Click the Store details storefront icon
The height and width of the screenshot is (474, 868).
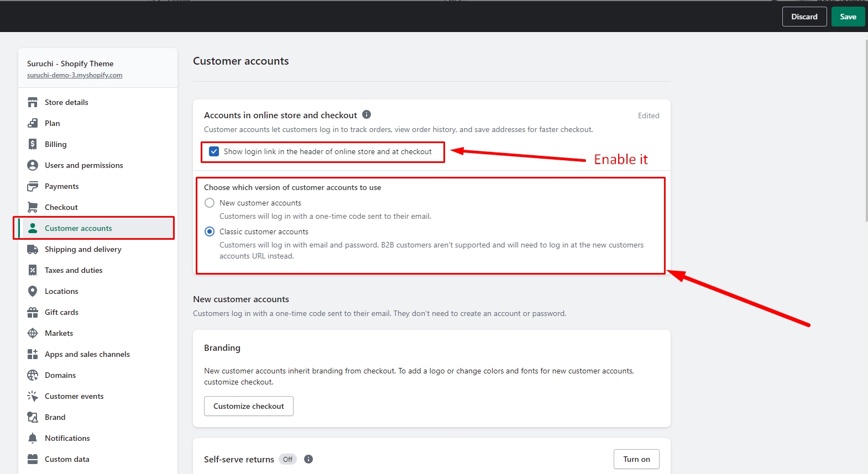(x=33, y=102)
